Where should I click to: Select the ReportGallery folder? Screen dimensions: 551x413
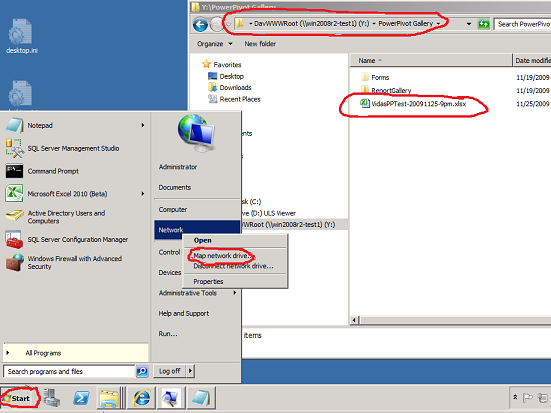coord(386,90)
